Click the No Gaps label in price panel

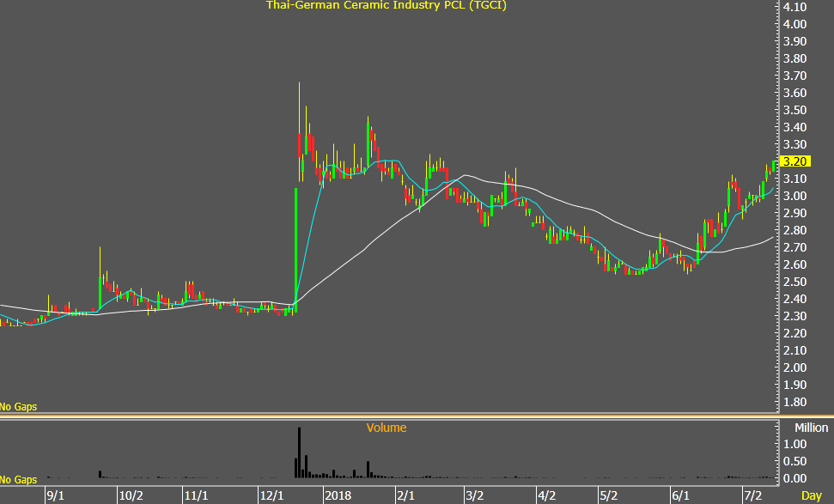click(x=19, y=407)
